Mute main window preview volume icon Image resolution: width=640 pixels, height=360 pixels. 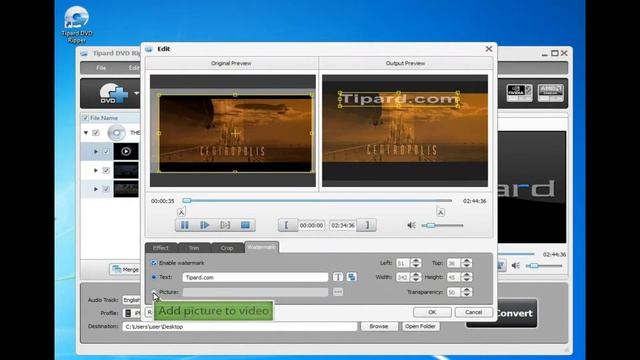click(x=516, y=266)
